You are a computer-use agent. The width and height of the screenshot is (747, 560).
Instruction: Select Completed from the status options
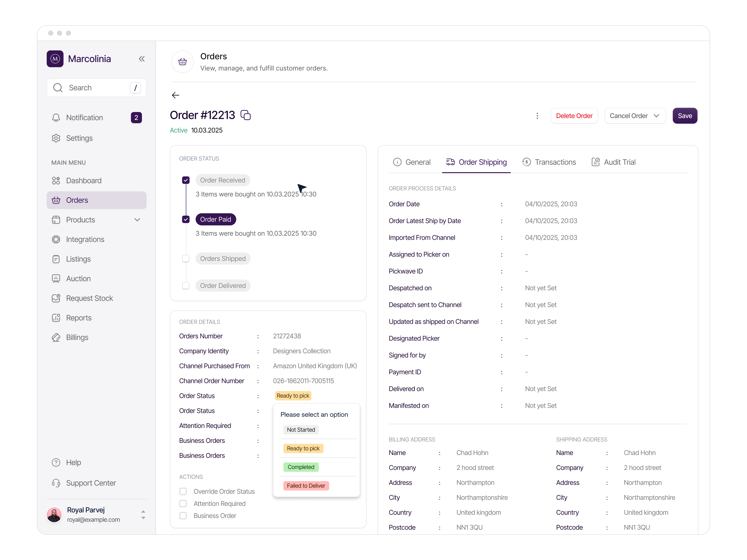(x=301, y=467)
